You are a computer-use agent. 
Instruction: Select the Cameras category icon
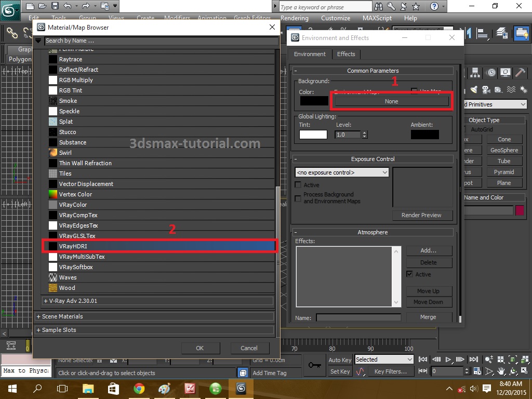point(486,89)
